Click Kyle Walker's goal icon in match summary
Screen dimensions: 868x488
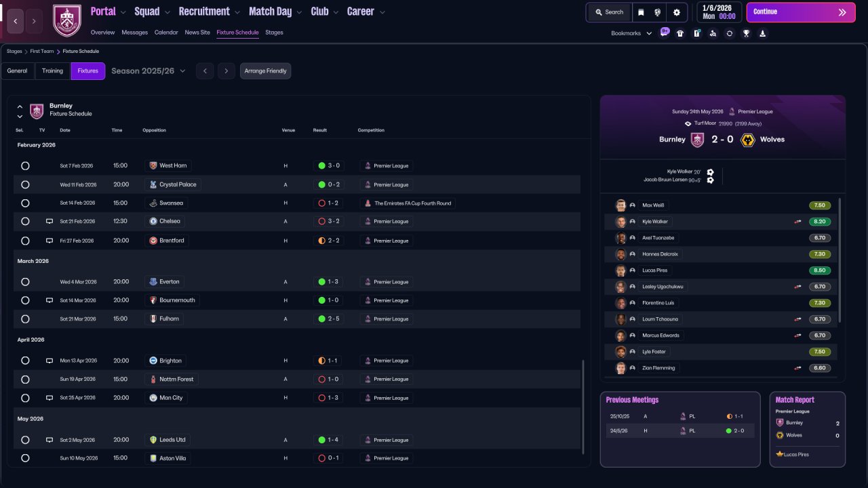tap(710, 172)
